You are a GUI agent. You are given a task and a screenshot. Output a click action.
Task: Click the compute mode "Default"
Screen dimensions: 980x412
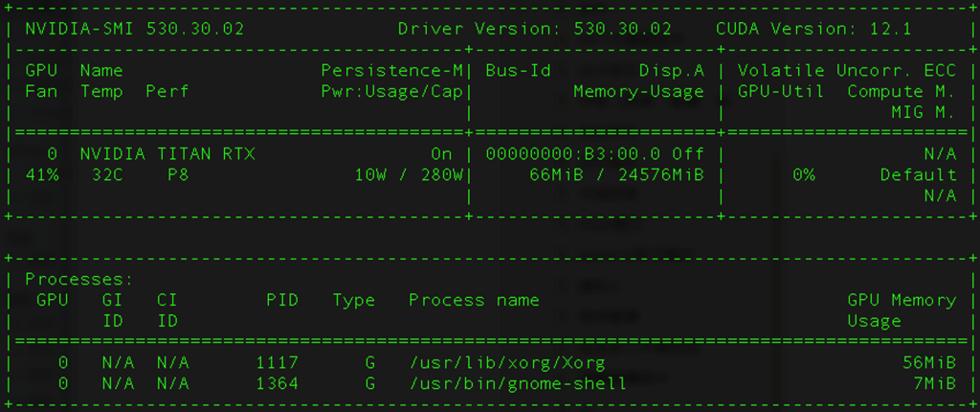click(x=918, y=174)
